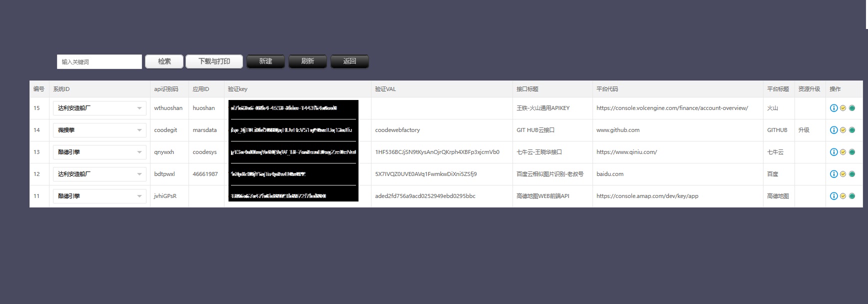Click green minus icon in row 11
868x304 pixels.
(x=852, y=196)
